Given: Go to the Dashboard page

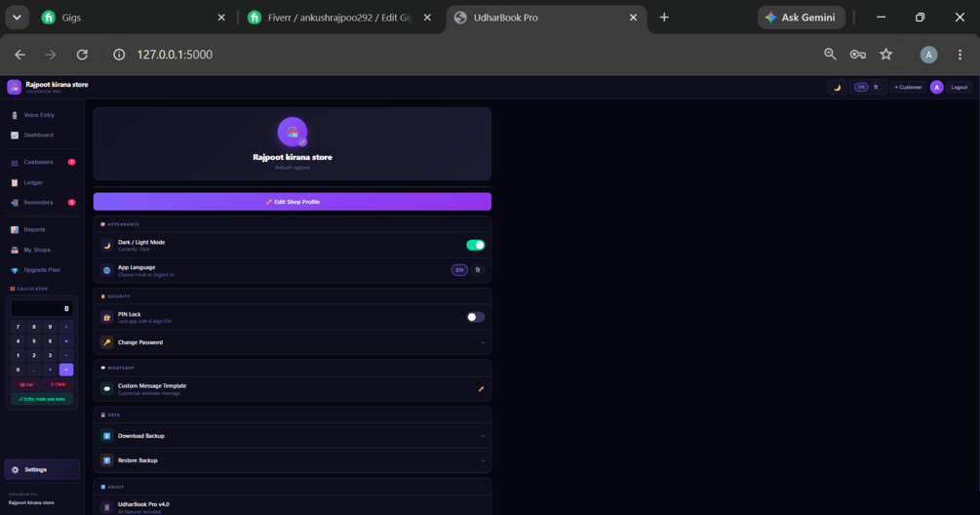Looking at the screenshot, I should (x=41, y=135).
